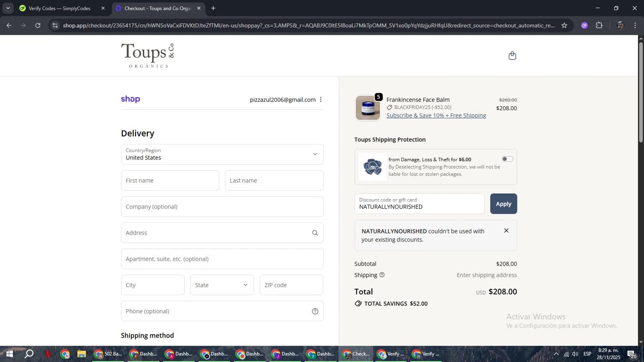Open the browser extensions puzzle icon
Image resolution: width=644 pixels, height=362 pixels.
click(599, 25)
